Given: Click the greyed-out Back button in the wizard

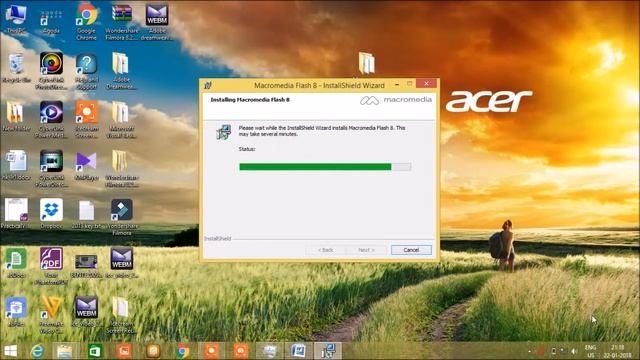Looking at the screenshot, I should pos(325,250).
